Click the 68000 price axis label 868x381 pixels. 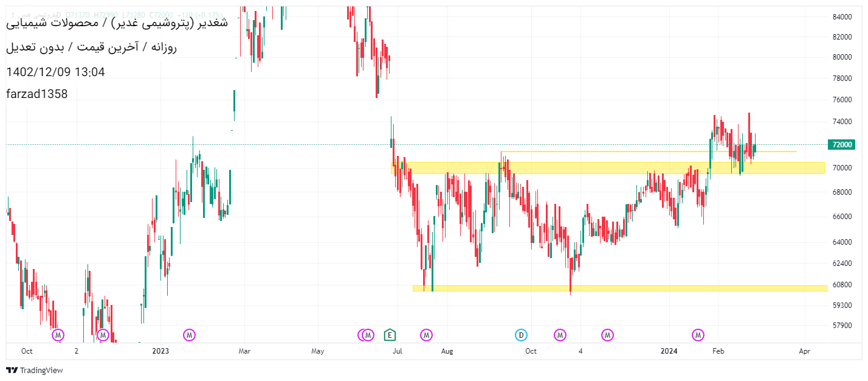click(x=841, y=192)
